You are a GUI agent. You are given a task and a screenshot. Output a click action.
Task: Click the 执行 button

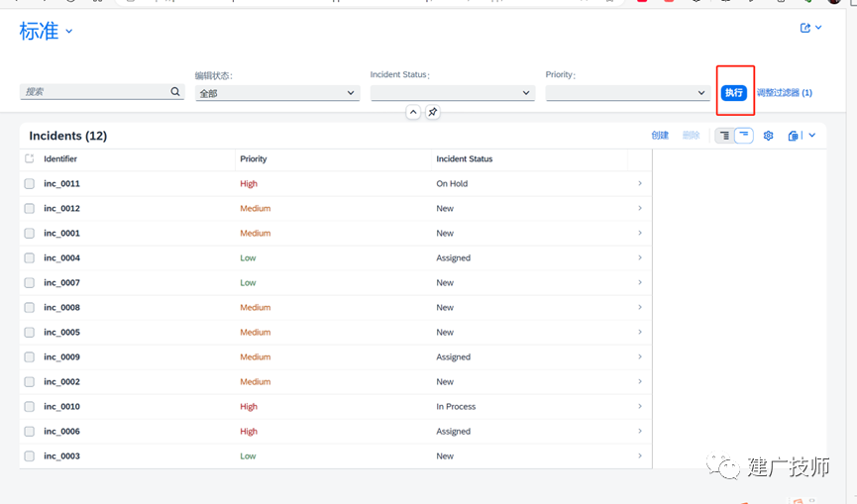(x=733, y=93)
